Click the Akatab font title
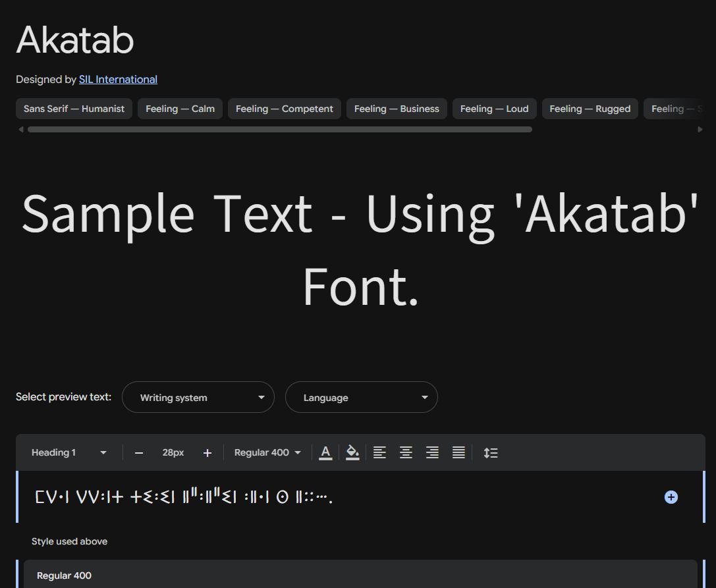 75,40
